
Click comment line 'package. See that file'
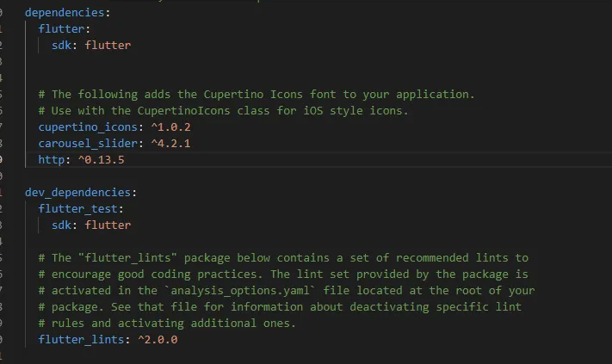[280, 306]
